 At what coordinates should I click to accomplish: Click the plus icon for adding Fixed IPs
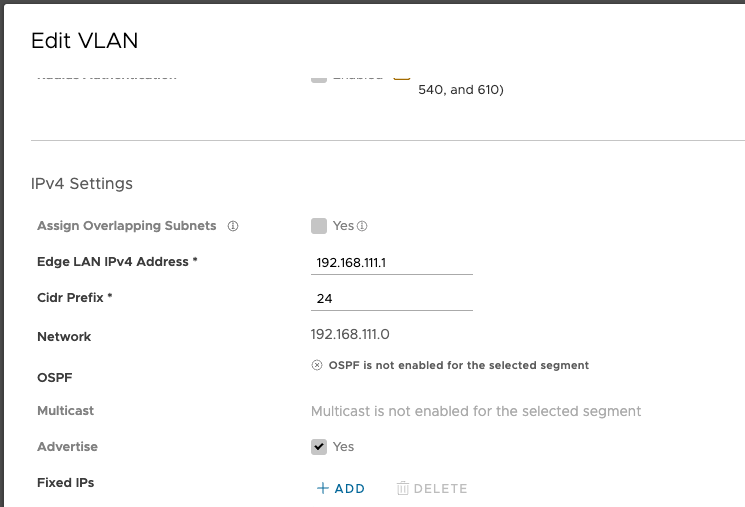point(323,488)
